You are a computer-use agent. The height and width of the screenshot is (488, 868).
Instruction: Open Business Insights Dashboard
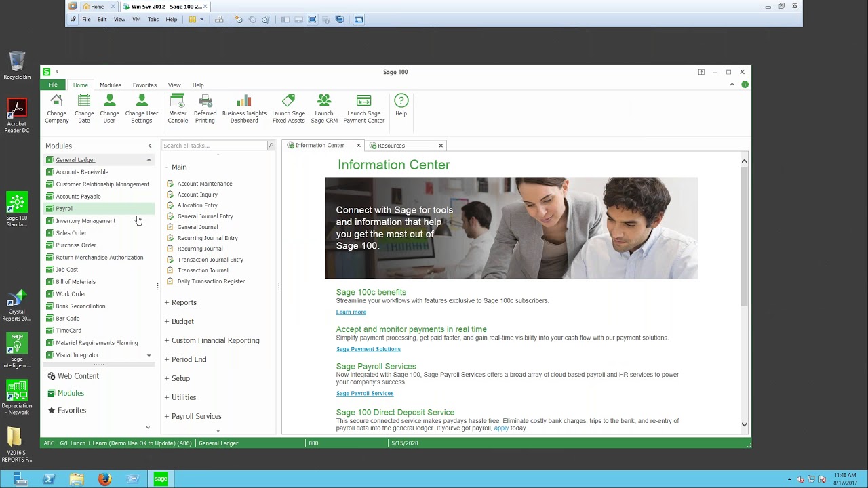[244, 108]
